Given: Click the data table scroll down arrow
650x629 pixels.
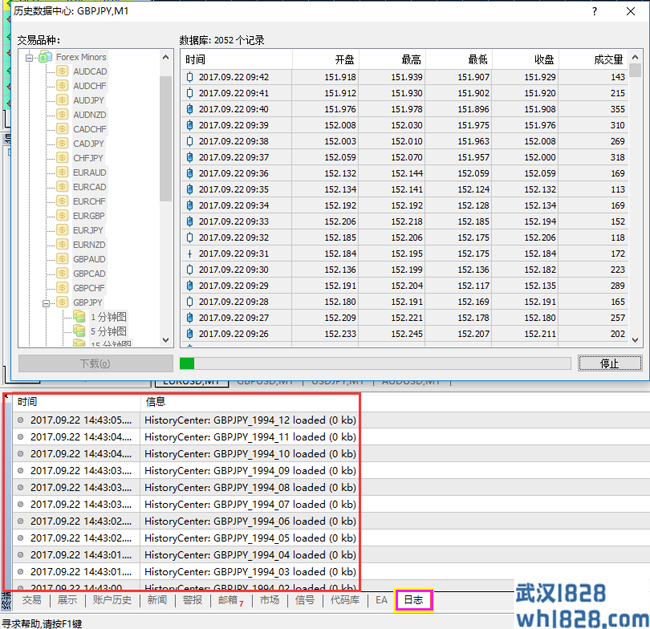Looking at the screenshot, I should (x=635, y=340).
